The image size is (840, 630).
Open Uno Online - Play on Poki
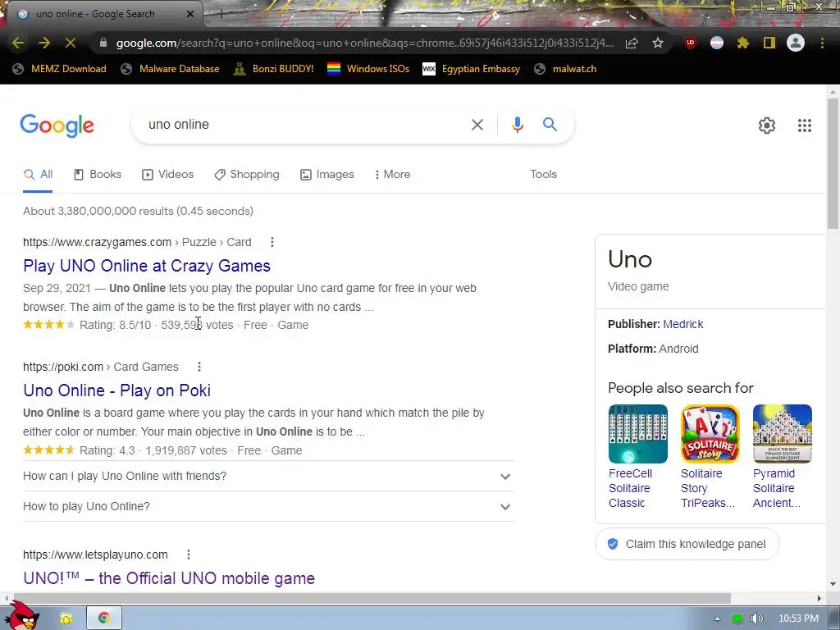pyautogui.click(x=116, y=390)
